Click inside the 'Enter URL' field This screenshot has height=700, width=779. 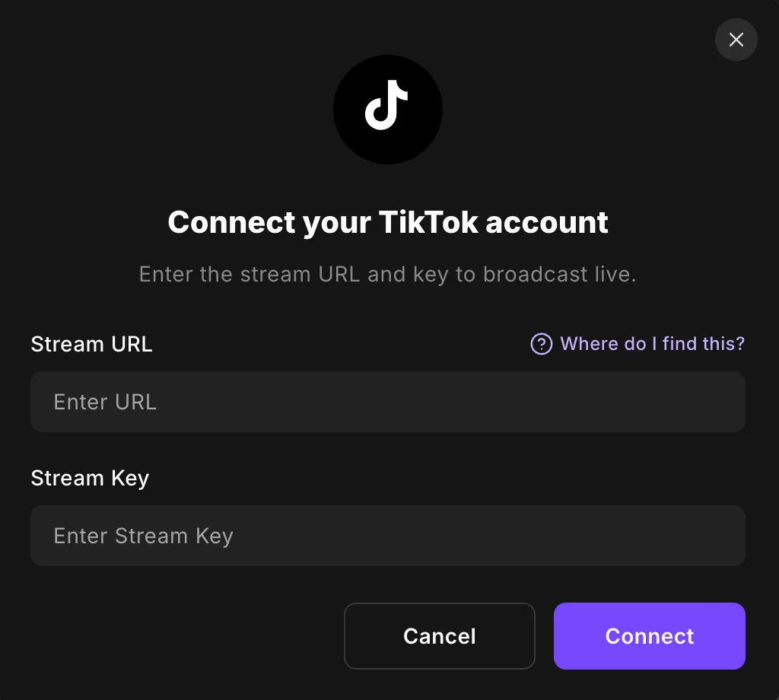tap(388, 402)
